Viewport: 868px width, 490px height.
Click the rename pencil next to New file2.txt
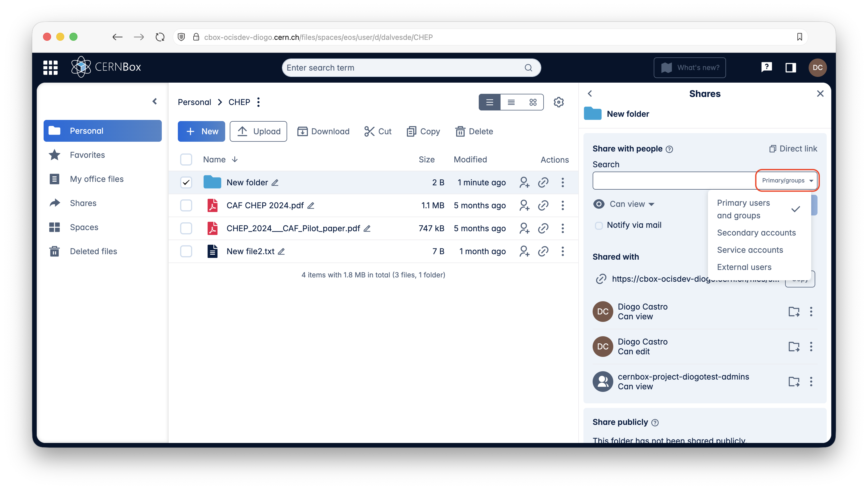(x=281, y=251)
